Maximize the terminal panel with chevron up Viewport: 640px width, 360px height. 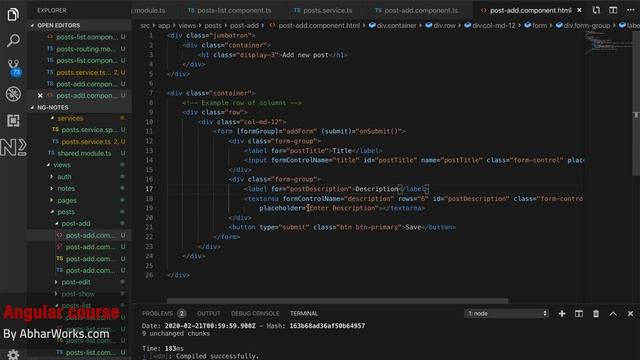613,313
